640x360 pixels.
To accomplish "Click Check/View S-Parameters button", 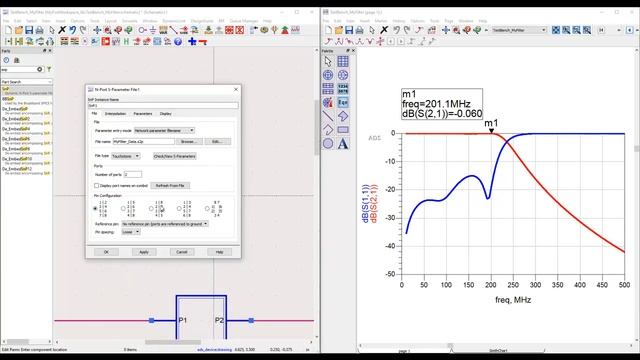I will [x=175, y=156].
